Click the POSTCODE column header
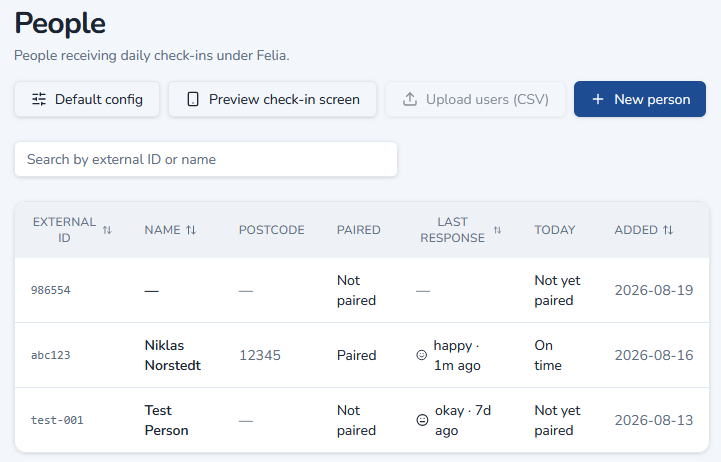 [271, 230]
